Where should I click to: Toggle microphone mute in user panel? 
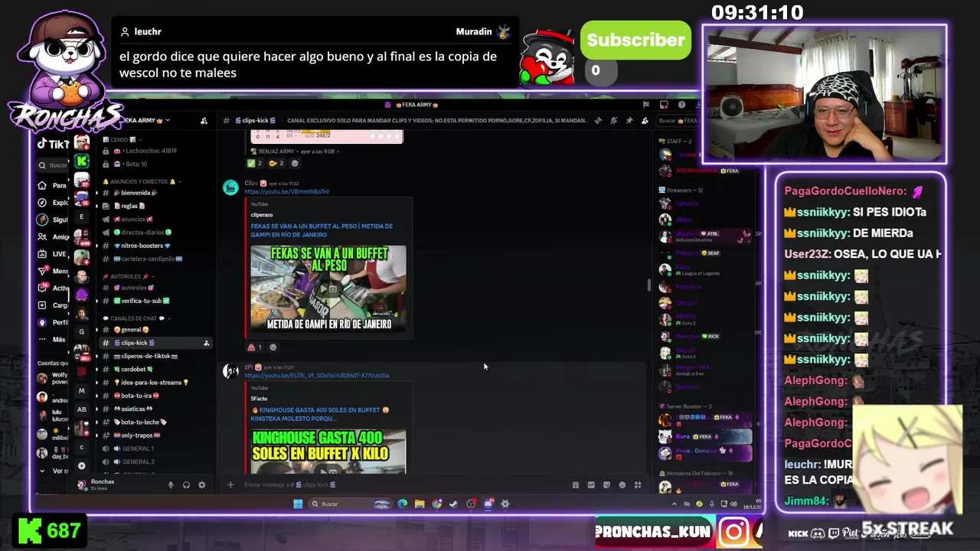(171, 485)
